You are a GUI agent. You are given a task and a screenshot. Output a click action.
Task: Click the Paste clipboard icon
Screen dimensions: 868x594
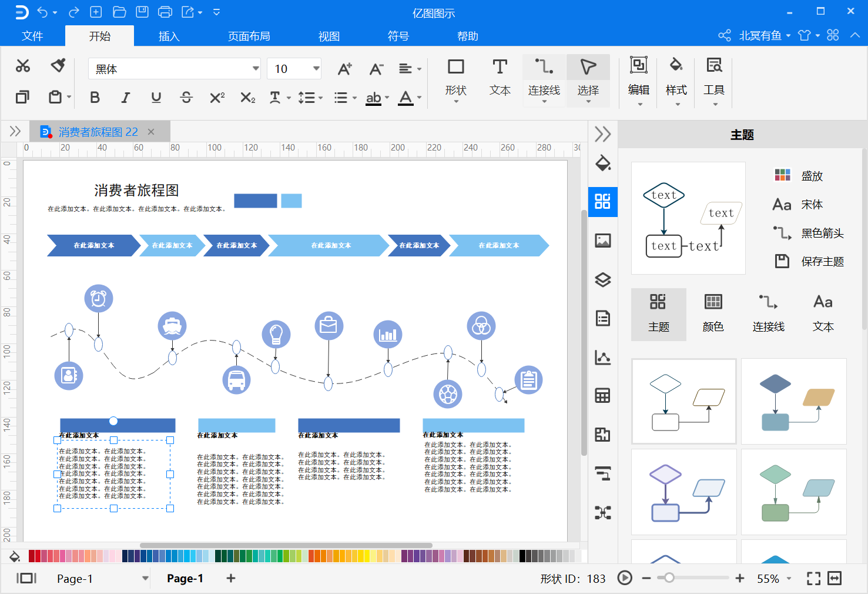pos(55,96)
